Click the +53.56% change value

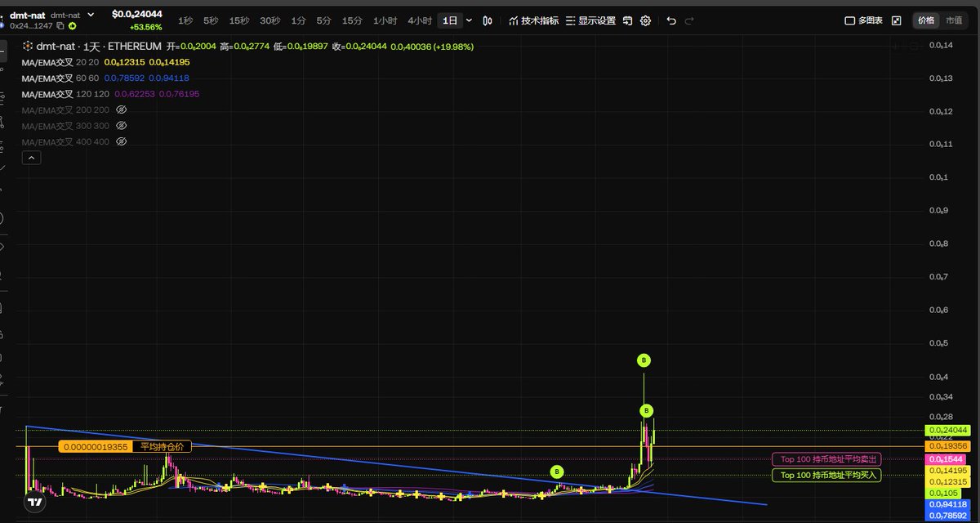click(145, 27)
